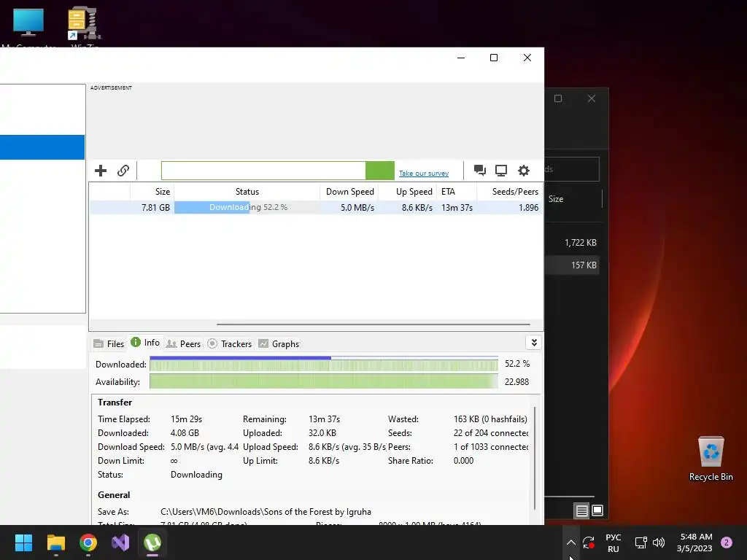Open the network tray icon
This screenshot has height=560, width=747.
(x=640, y=542)
